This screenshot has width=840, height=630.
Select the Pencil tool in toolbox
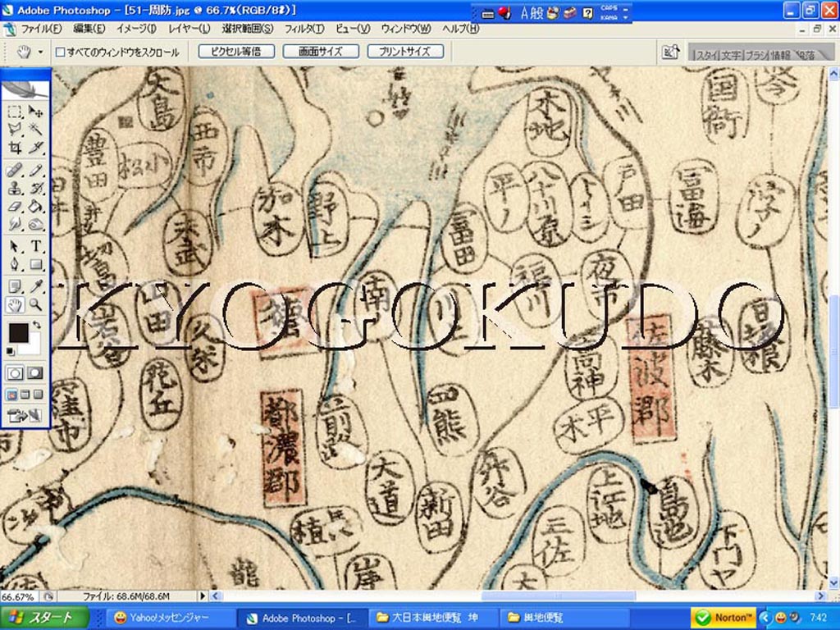tap(35, 171)
